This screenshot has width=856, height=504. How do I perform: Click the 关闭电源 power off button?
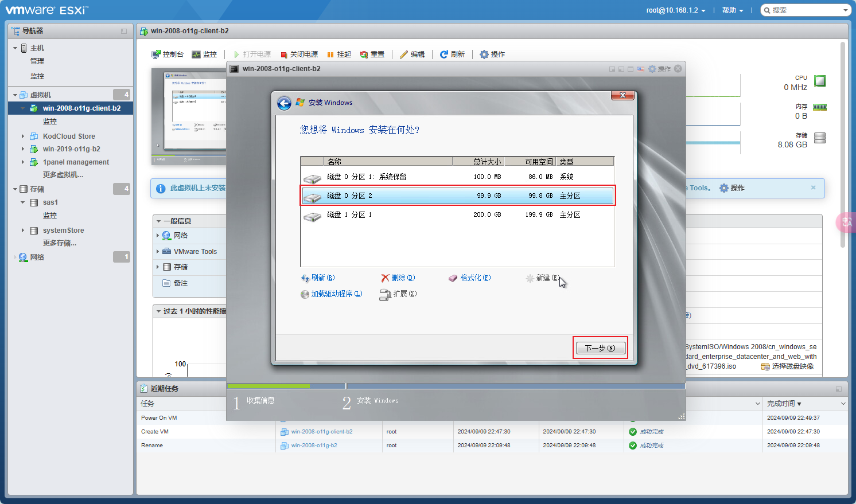[x=299, y=54]
